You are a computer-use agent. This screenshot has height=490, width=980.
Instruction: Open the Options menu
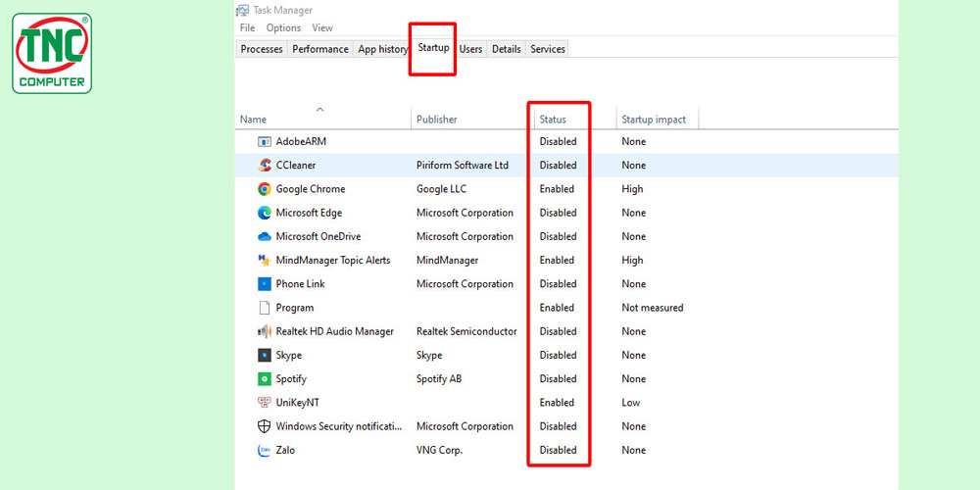pyautogui.click(x=283, y=28)
